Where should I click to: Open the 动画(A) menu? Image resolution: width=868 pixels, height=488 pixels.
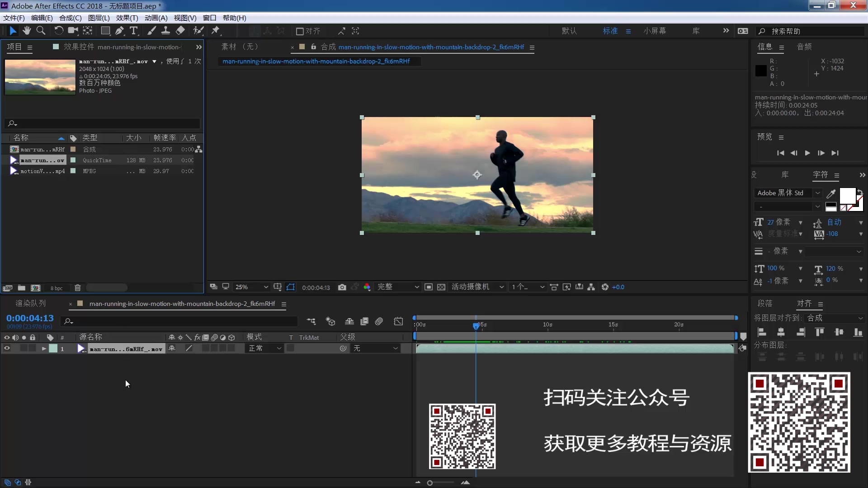(156, 18)
